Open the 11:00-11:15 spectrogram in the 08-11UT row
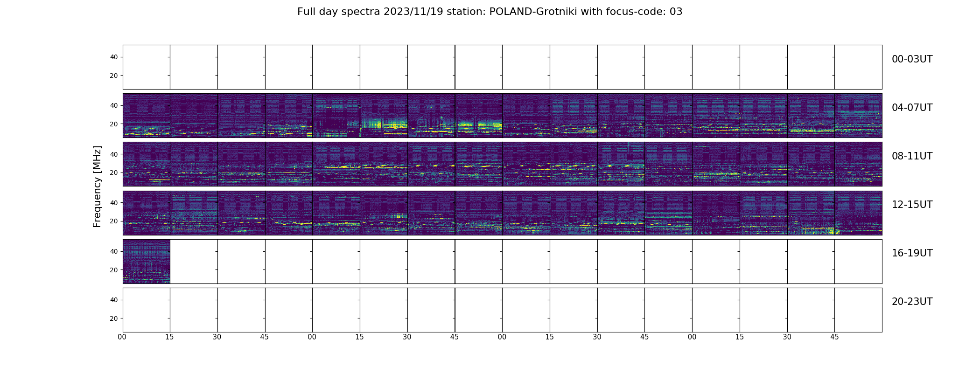 716,164
